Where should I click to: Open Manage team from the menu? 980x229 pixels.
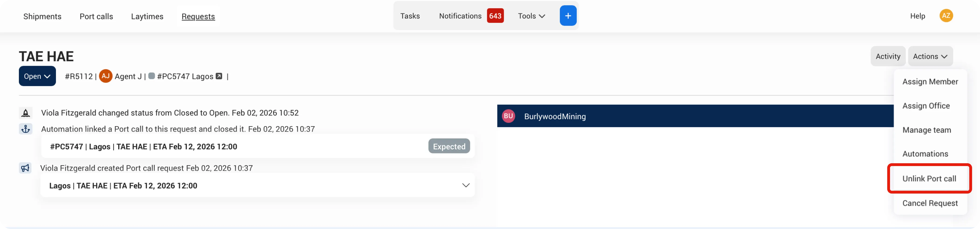(926, 130)
